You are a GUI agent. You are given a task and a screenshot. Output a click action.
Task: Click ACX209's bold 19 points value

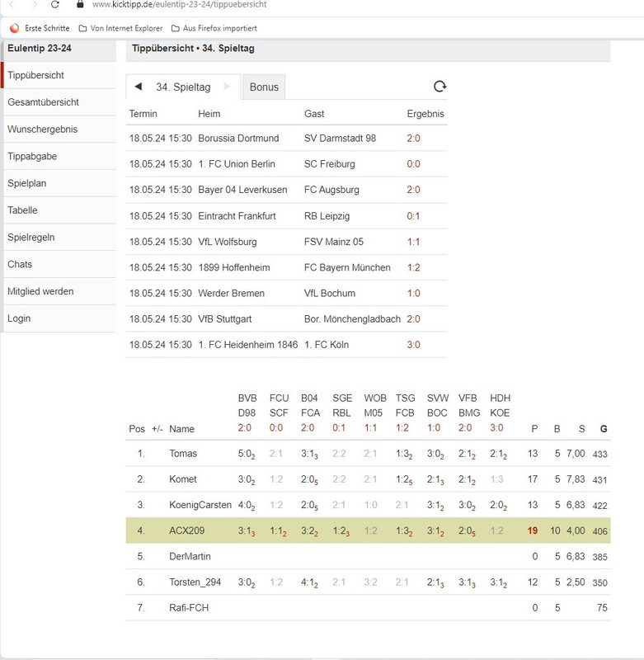pyautogui.click(x=533, y=530)
